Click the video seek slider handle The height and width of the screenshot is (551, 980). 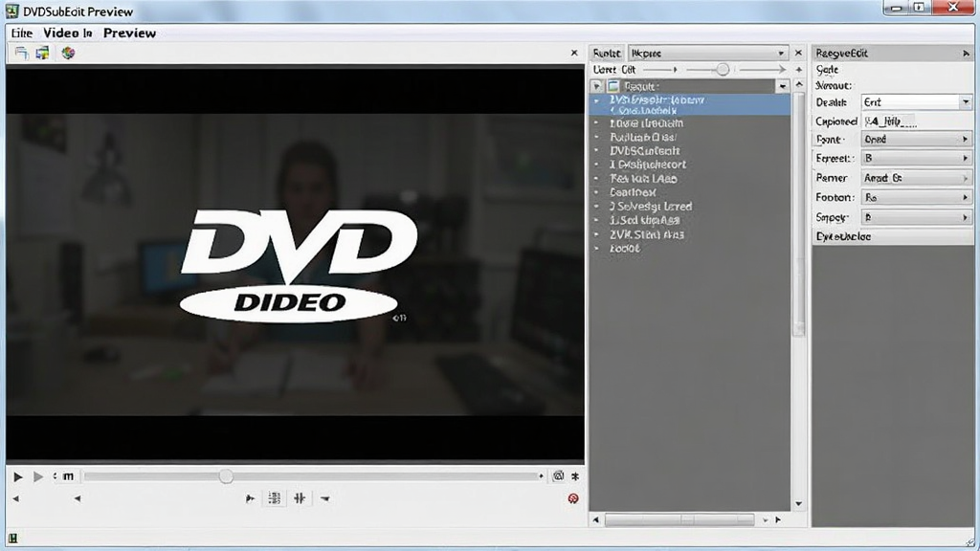click(x=226, y=476)
